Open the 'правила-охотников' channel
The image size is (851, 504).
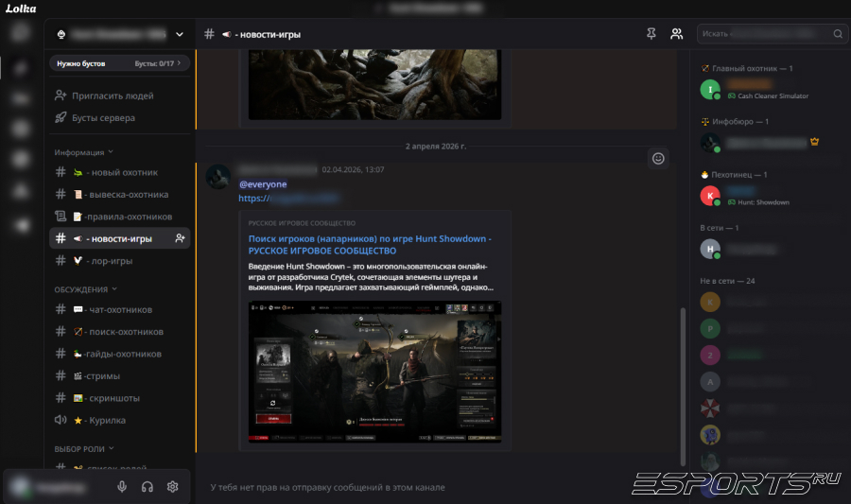pyautogui.click(x=119, y=217)
